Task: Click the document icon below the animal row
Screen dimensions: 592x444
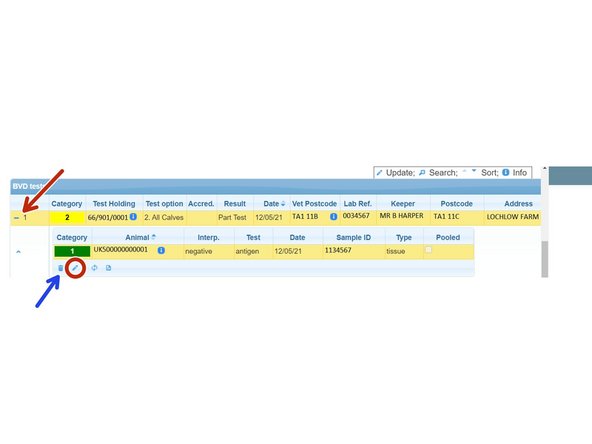Action: click(x=108, y=268)
